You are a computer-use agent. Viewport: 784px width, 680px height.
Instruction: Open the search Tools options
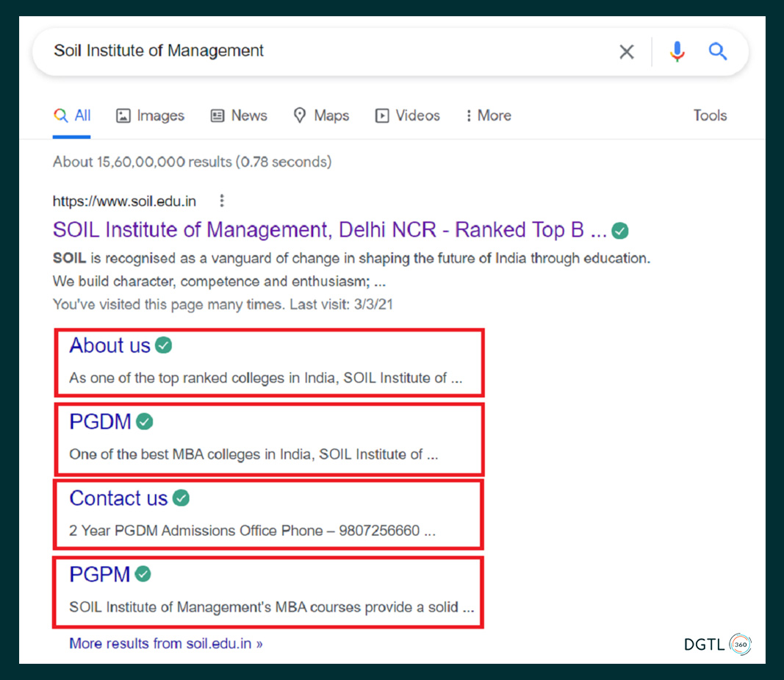[710, 115]
